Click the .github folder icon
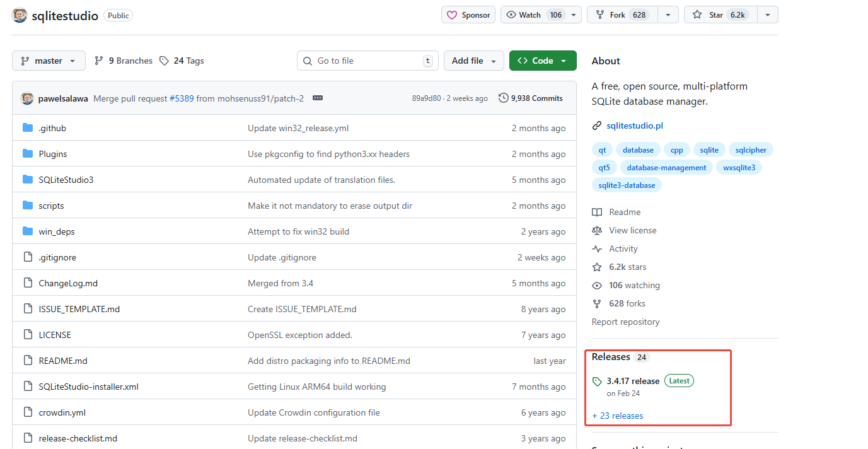This screenshot has height=449, width=868. click(27, 128)
